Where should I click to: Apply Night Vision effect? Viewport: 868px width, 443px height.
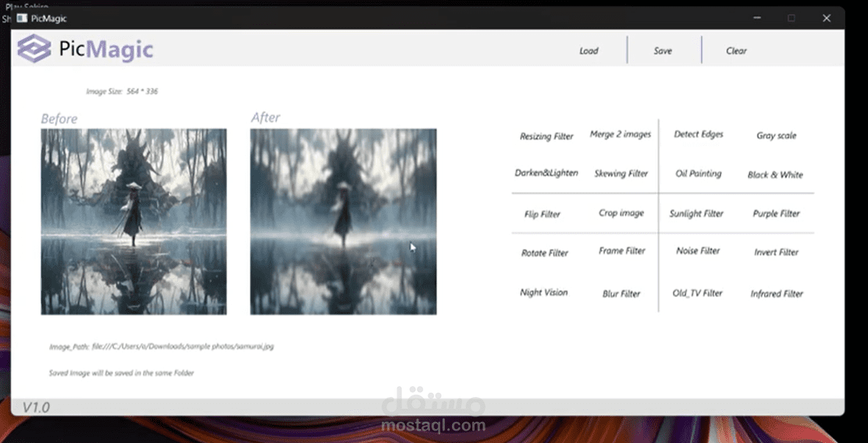click(543, 292)
